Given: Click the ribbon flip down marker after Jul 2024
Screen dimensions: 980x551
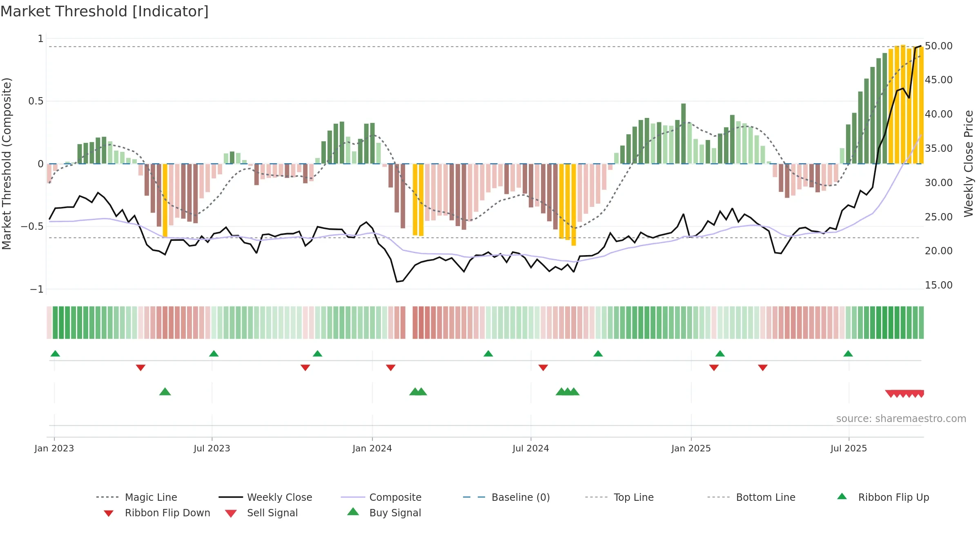Looking at the screenshot, I should 543,367.
